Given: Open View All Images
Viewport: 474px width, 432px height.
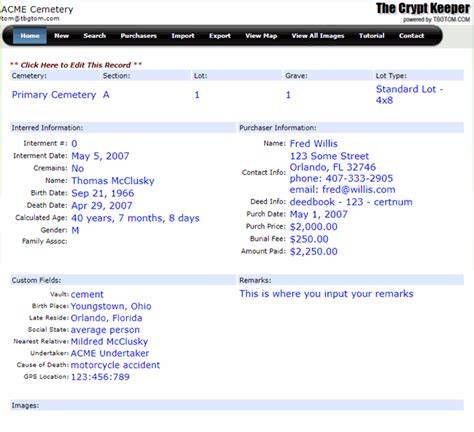Looking at the screenshot, I should click(318, 36).
